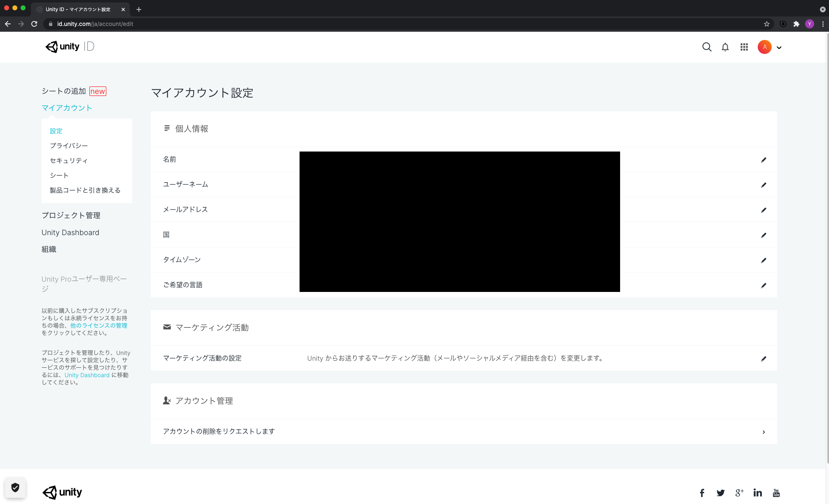
Task: Edit the タイムゾーン pencil icon
Action: pyautogui.click(x=763, y=260)
